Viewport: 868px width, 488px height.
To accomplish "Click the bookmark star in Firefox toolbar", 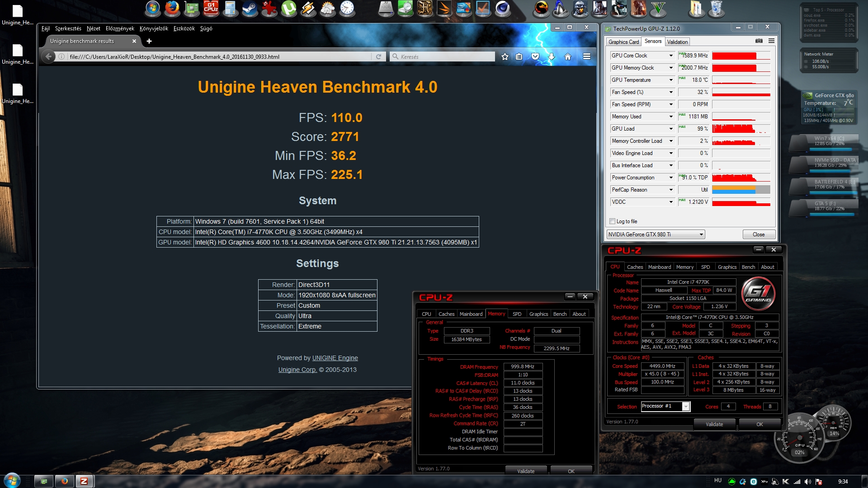I will [x=505, y=56].
